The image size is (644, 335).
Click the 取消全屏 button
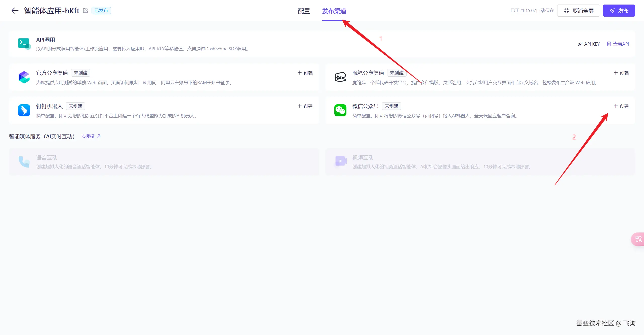(x=579, y=11)
